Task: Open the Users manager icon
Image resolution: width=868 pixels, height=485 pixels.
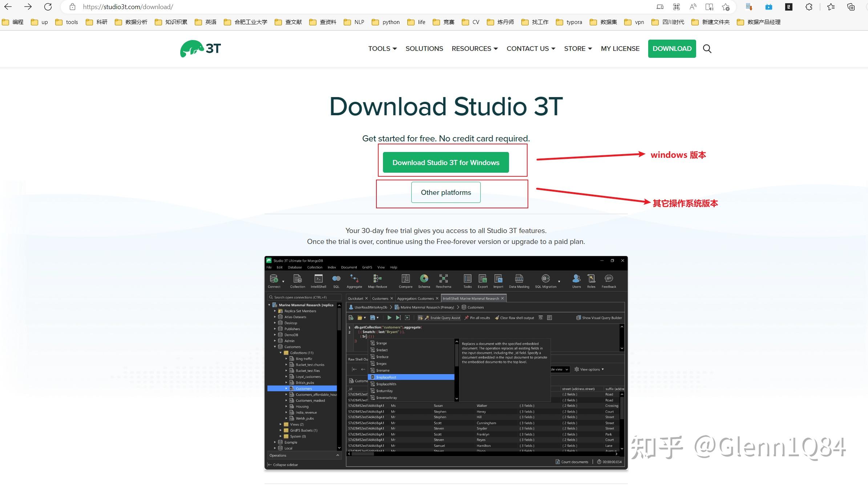Action: pyautogui.click(x=576, y=279)
